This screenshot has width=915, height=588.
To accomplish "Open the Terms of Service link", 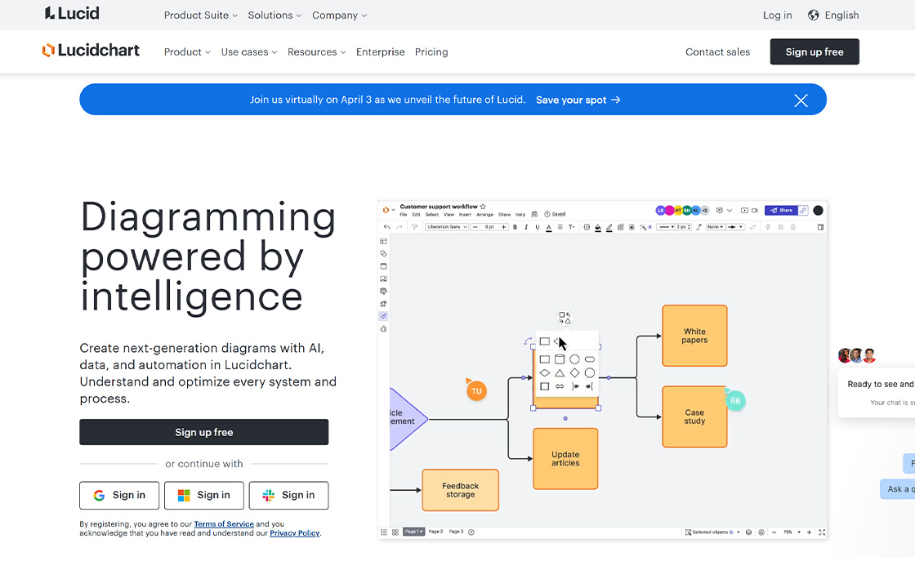I will (x=224, y=523).
